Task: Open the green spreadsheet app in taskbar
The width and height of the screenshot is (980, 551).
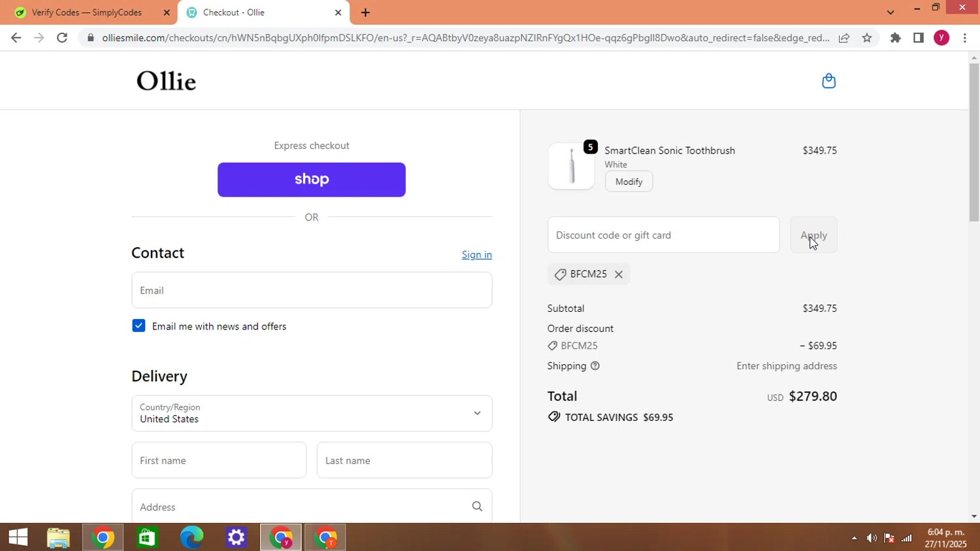Action: [x=148, y=537]
